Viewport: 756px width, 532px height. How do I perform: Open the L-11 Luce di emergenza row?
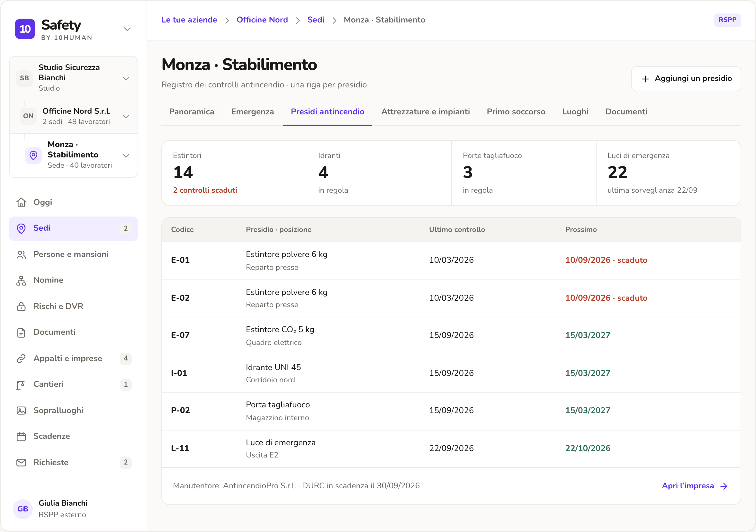(x=451, y=448)
